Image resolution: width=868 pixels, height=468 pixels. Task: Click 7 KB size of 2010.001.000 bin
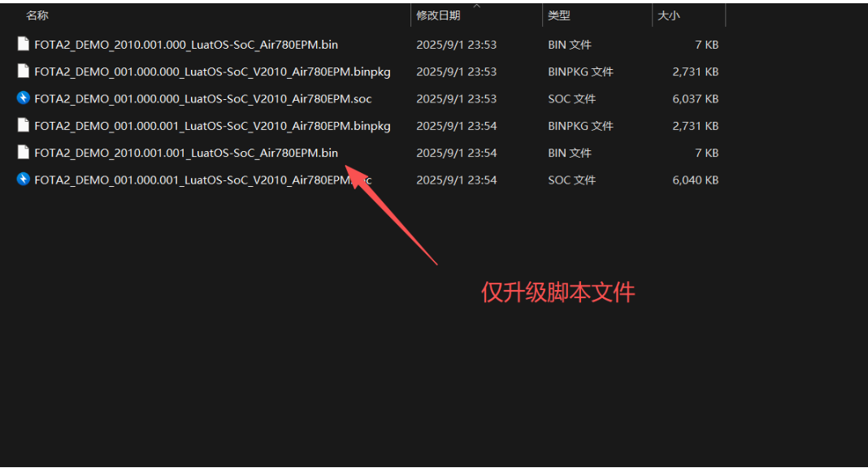(707, 45)
